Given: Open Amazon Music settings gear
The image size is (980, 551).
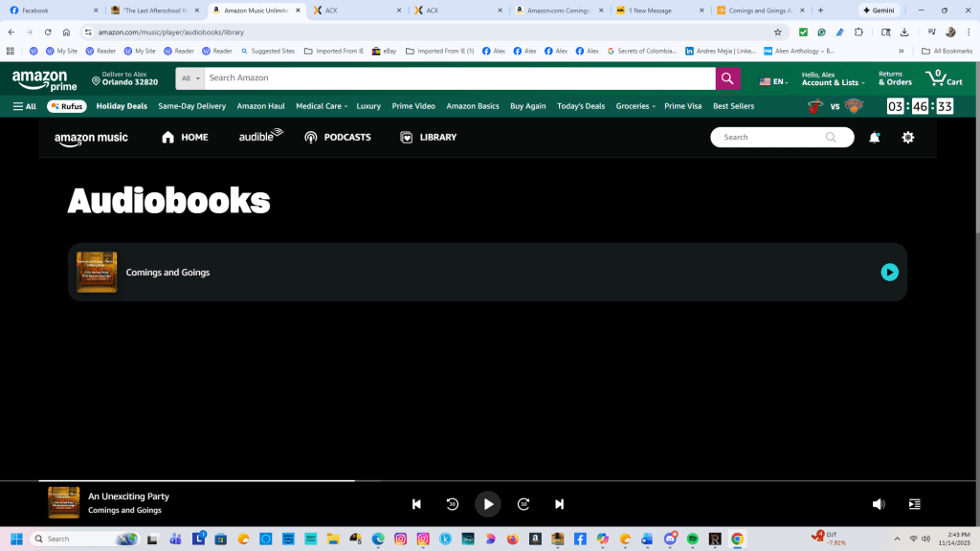Looking at the screenshot, I should 907,138.
